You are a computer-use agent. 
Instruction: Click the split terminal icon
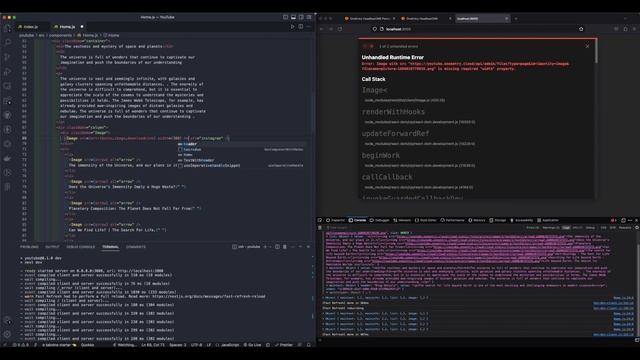click(277, 247)
